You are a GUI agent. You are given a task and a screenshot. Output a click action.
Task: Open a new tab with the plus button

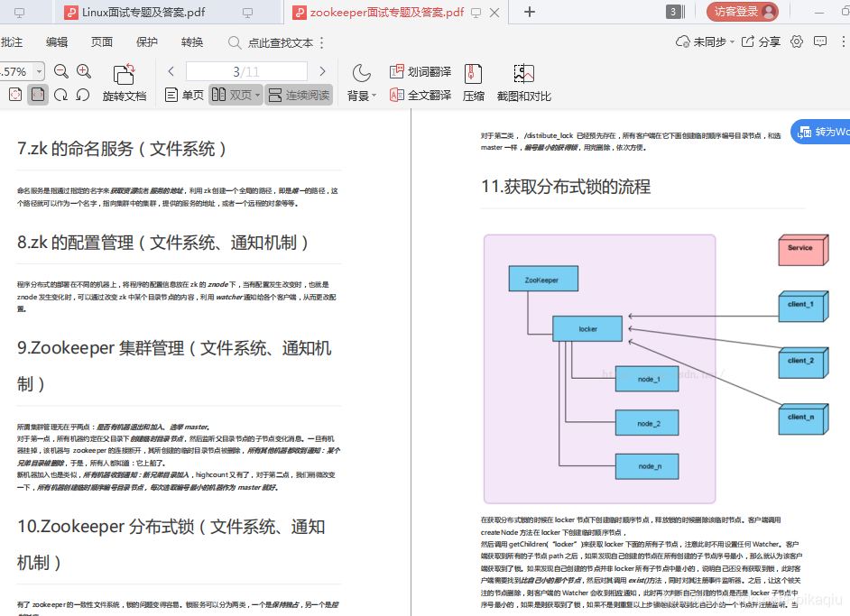530,12
